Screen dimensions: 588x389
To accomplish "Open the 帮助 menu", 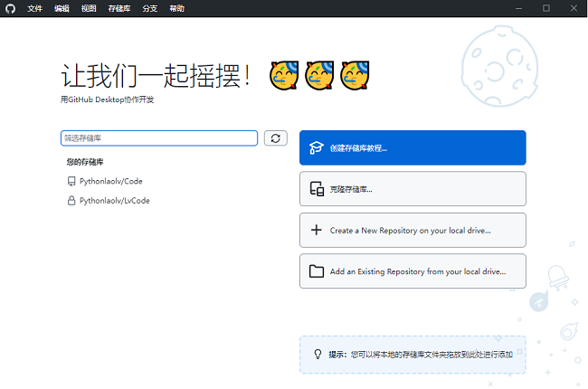I will [x=176, y=8].
